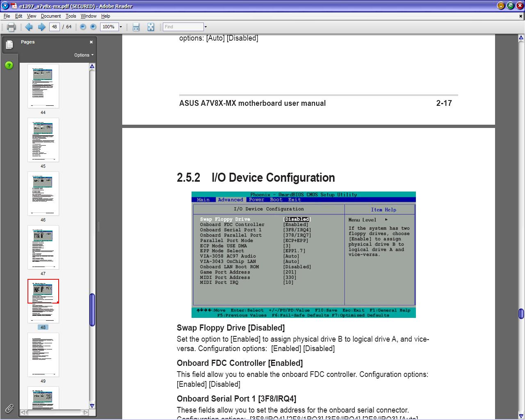Click the zoom field showing 100%
The height and width of the screenshot is (420, 525).
[109, 27]
